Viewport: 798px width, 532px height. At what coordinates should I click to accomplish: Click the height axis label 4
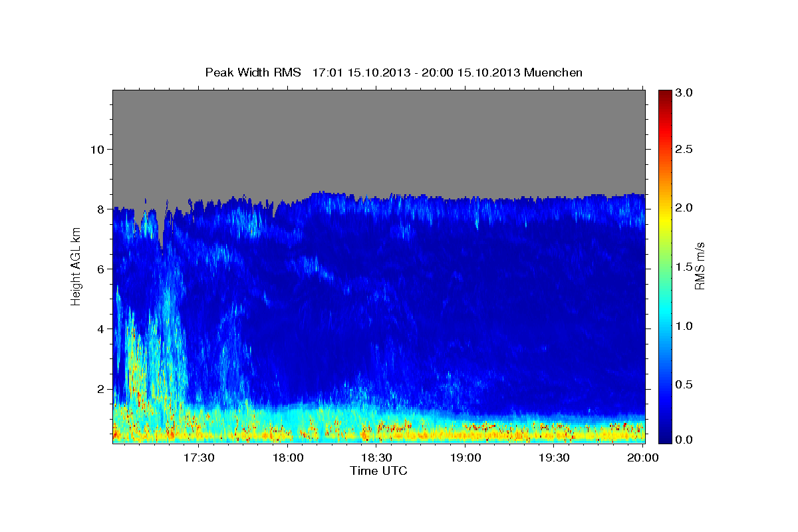(100, 329)
